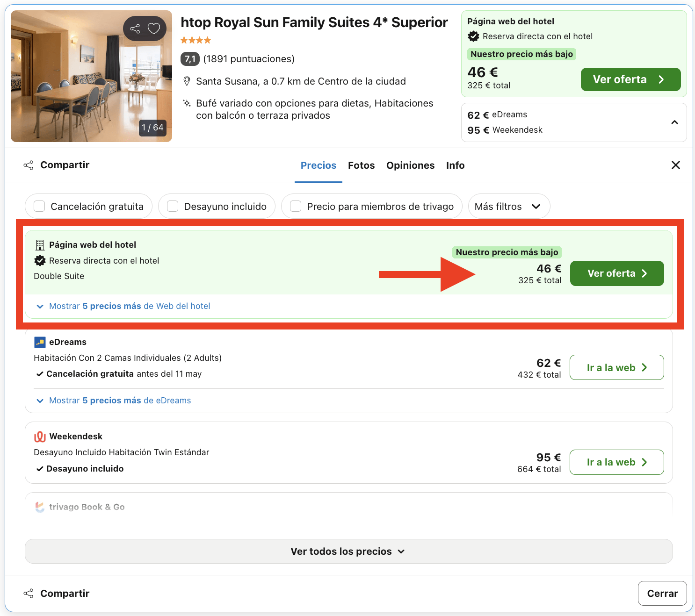The width and height of the screenshot is (695, 616).
Task: Collapse the alternative prices panel with the chevron
Action: [674, 122]
